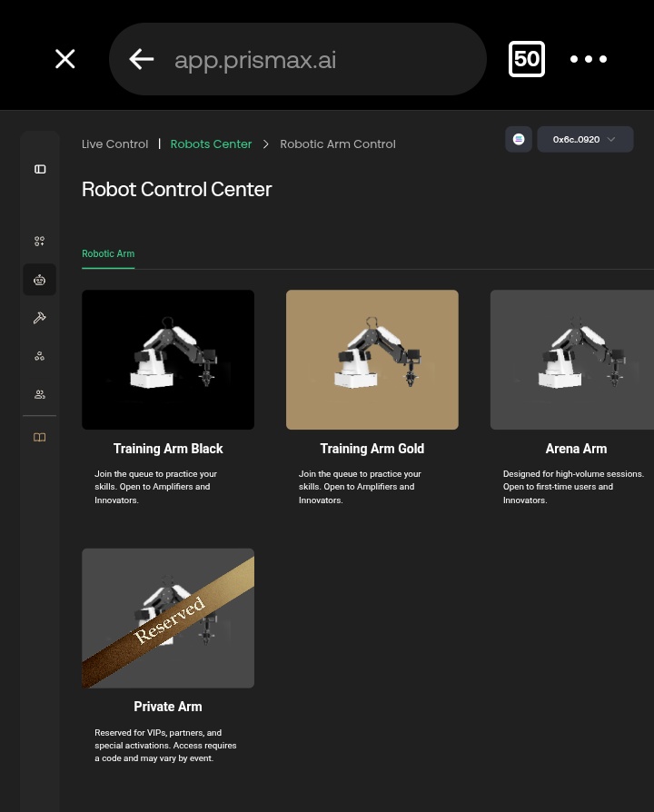Click the network icon beside wallet address
The image size is (654, 812).
(x=519, y=139)
